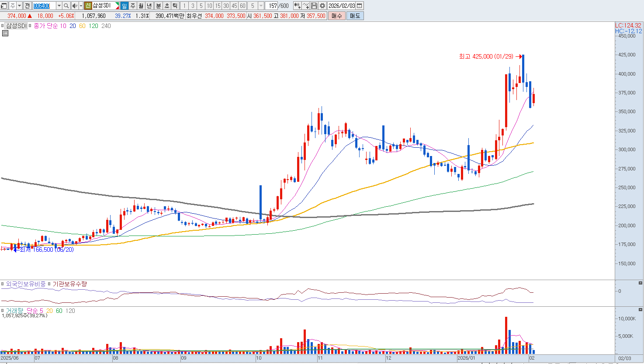This screenshot has width=644, height=364.
Task: Open the data table icon under 삼성SDI label
Action: [x=5, y=33]
